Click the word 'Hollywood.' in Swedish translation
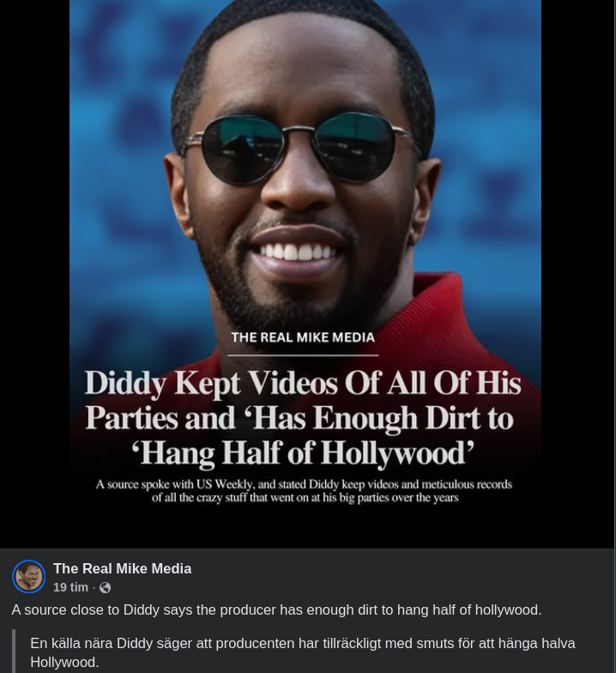 point(64,662)
